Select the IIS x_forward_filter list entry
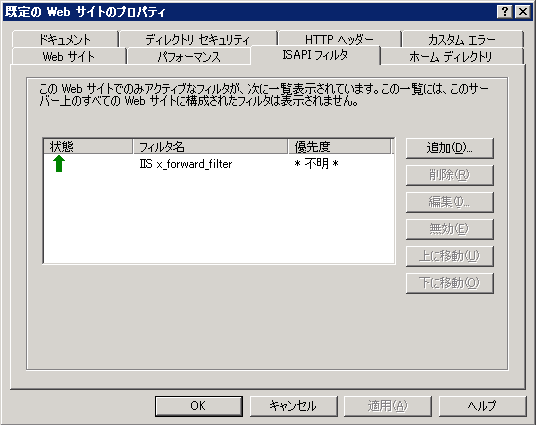The height and width of the screenshot is (425, 536). (x=219, y=164)
